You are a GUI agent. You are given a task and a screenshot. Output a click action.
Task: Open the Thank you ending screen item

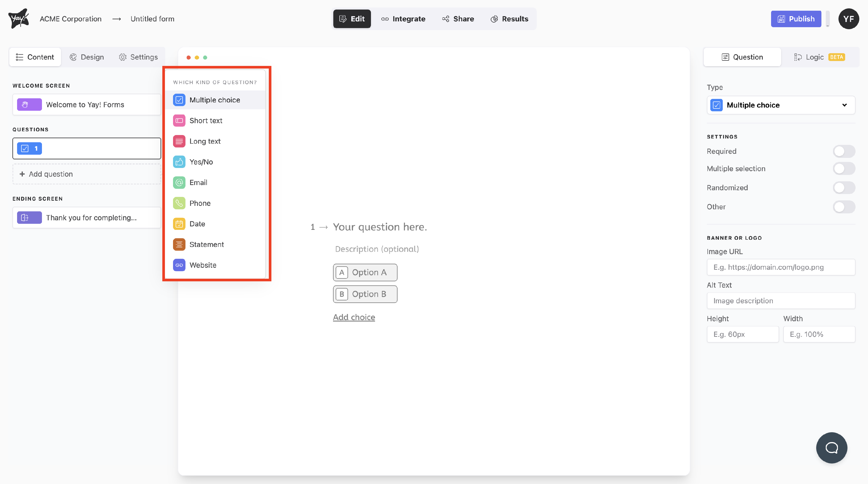coord(87,218)
